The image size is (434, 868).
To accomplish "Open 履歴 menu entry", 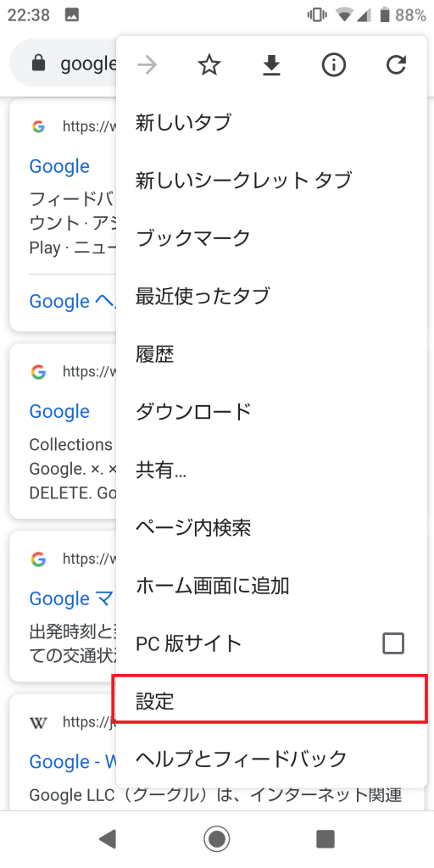I will point(272,354).
